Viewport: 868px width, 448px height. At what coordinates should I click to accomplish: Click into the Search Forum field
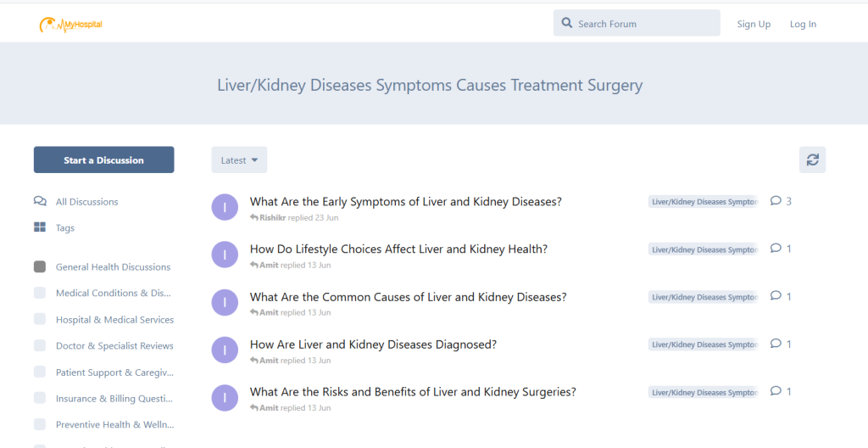pyautogui.click(x=644, y=24)
